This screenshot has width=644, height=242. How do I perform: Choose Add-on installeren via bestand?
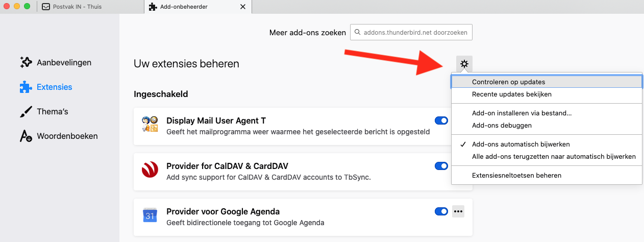(x=522, y=113)
